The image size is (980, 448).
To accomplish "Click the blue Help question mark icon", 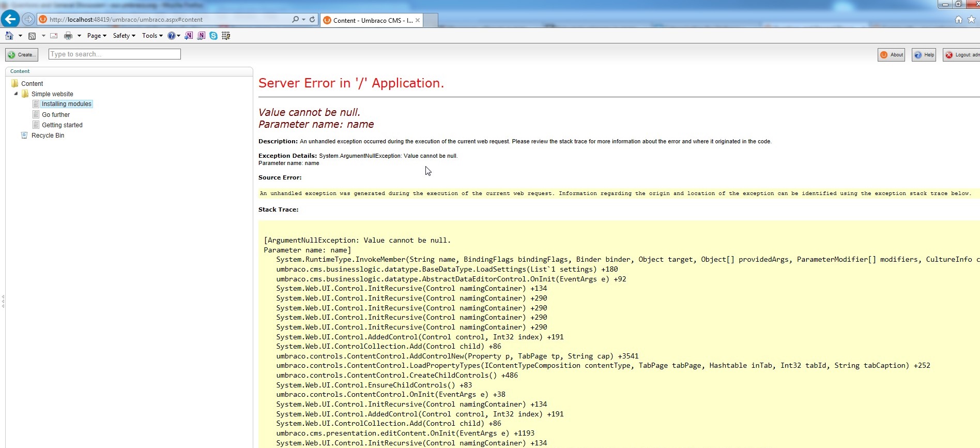I will click(x=171, y=36).
